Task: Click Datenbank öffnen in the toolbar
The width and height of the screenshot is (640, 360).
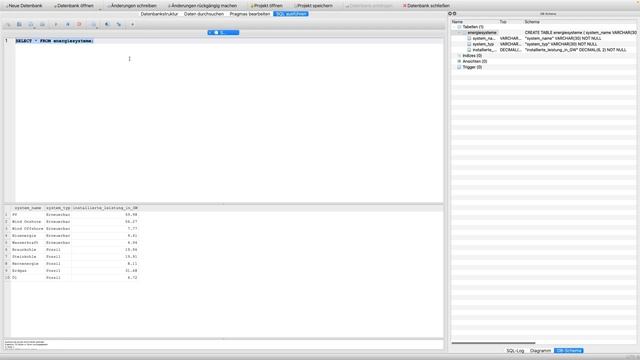Action: [73, 6]
